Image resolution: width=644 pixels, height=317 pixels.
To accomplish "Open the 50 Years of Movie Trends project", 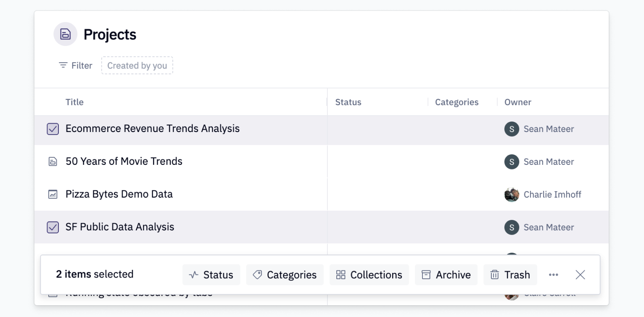I will click(x=124, y=161).
